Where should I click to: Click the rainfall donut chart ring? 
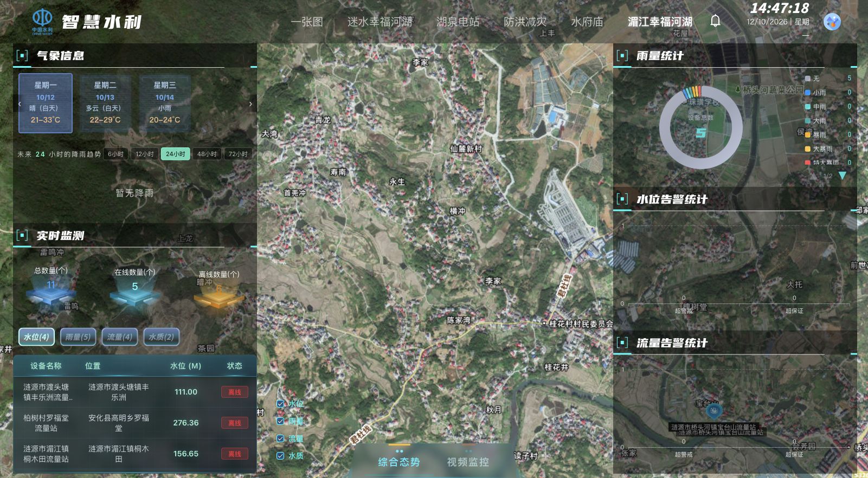pos(701,127)
